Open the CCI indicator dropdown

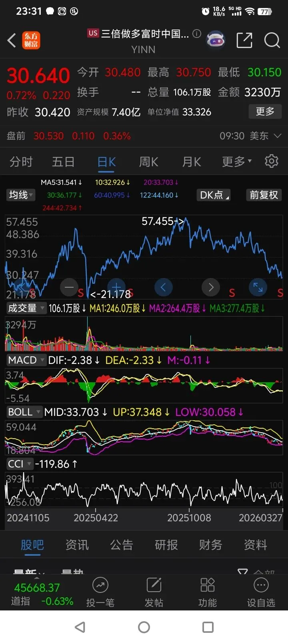(20, 464)
